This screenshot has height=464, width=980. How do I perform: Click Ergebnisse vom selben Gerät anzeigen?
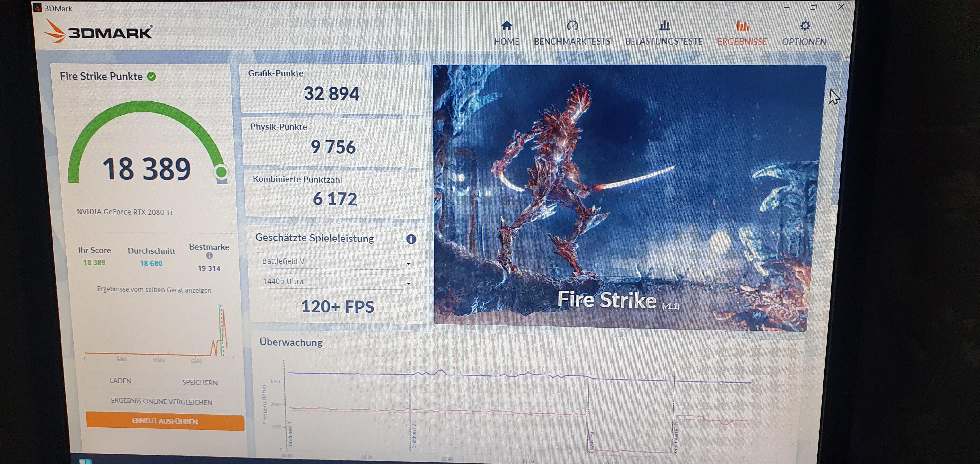154,290
